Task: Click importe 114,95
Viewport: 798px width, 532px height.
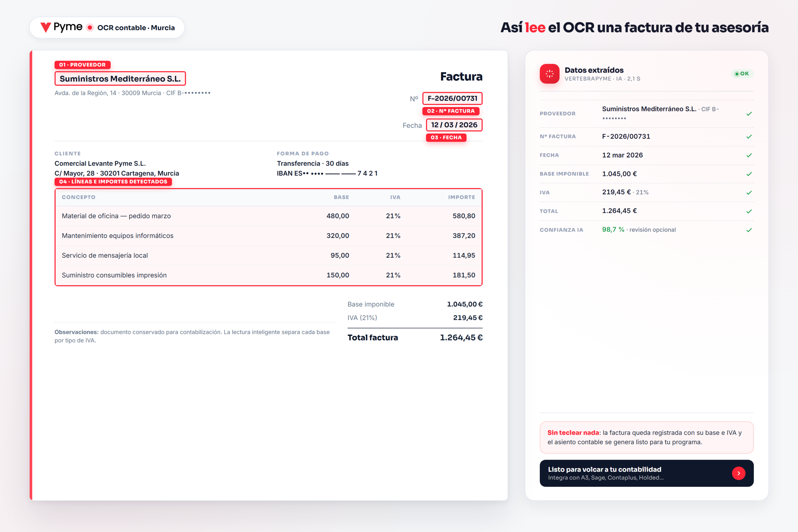Action: 464,255
